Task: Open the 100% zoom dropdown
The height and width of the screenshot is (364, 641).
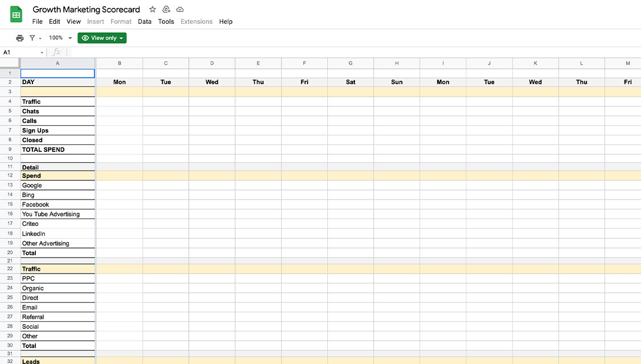Action: coord(60,38)
